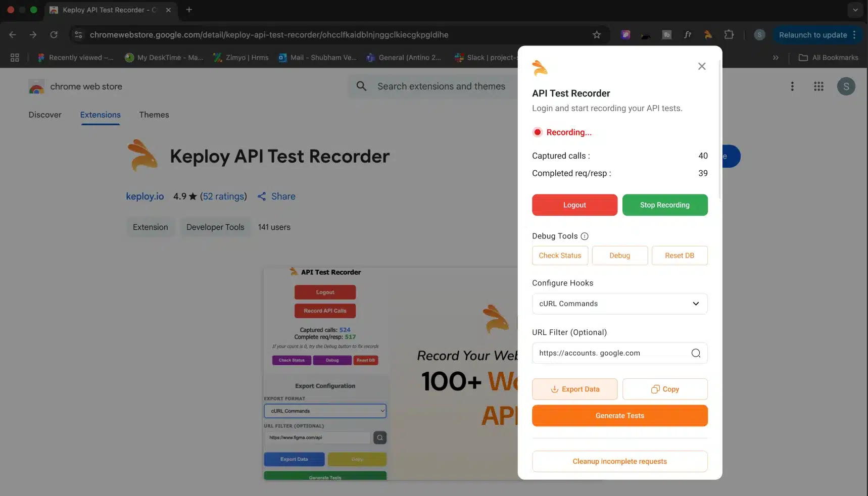Close the API Test Recorder popup

702,66
